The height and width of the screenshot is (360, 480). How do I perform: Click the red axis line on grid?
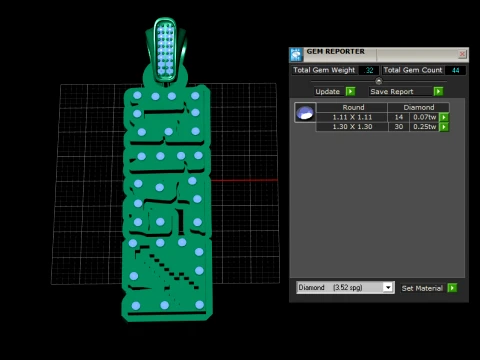click(x=244, y=180)
